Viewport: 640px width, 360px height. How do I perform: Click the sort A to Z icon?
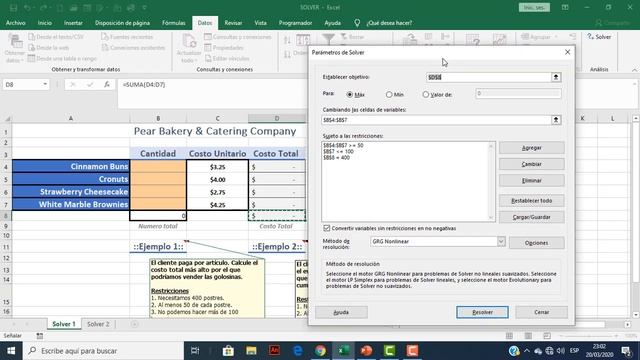pyautogui.click(x=287, y=40)
